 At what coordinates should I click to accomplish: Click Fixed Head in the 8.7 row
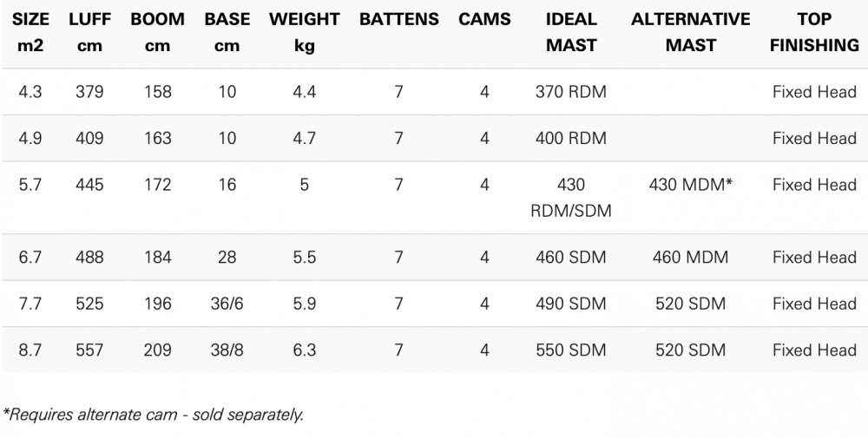(x=814, y=350)
